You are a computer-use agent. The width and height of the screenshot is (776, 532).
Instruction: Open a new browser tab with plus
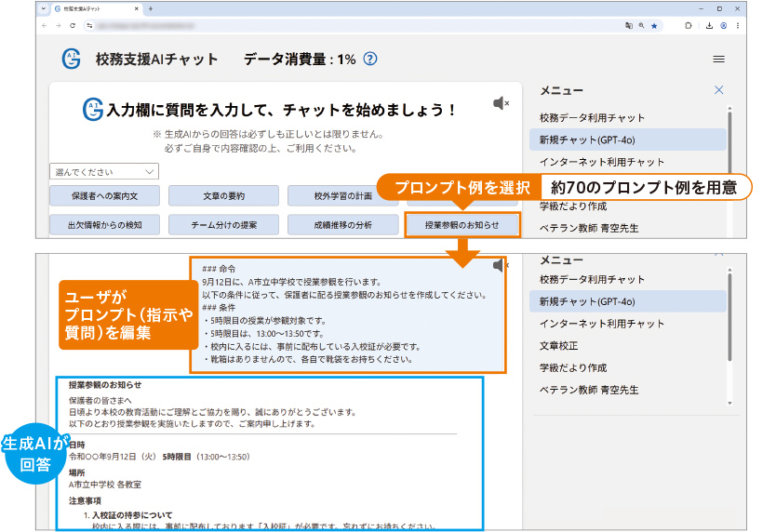pyautogui.click(x=151, y=8)
